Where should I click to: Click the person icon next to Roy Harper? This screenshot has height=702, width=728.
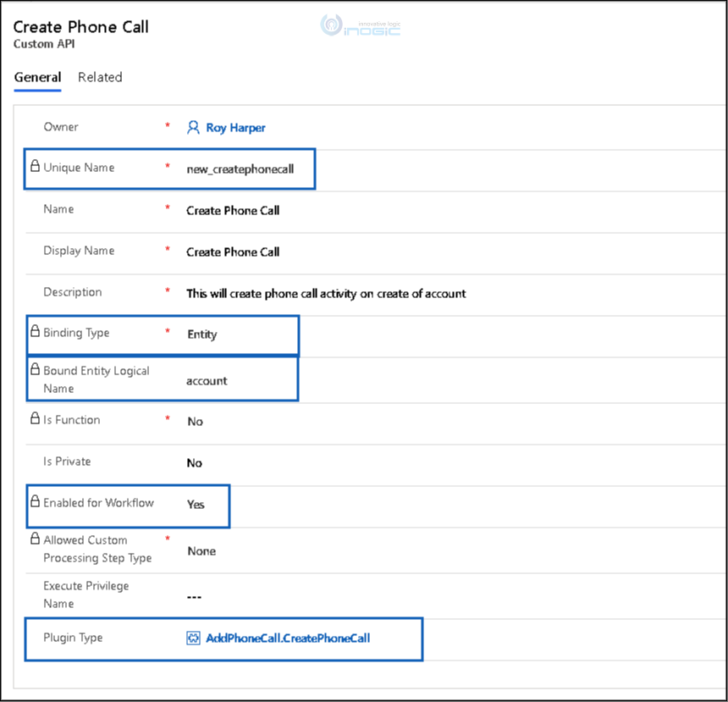(193, 127)
